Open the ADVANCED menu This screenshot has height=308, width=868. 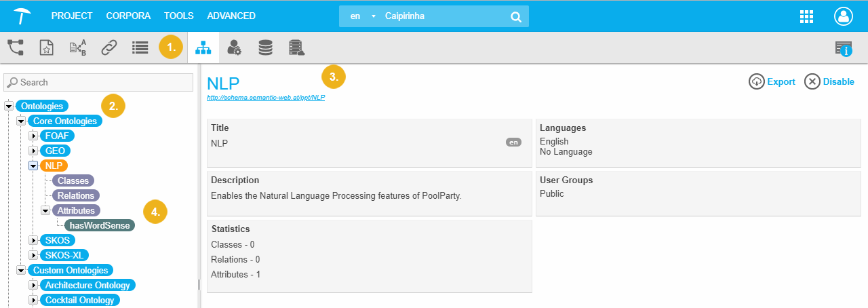[x=231, y=16]
